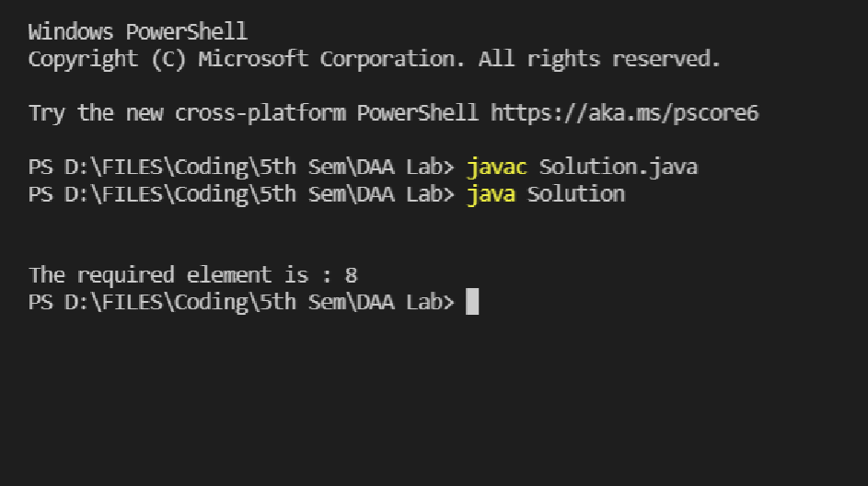Click the word Try in the tip line
The image size is (868, 486).
pyautogui.click(x=47, y=114)
